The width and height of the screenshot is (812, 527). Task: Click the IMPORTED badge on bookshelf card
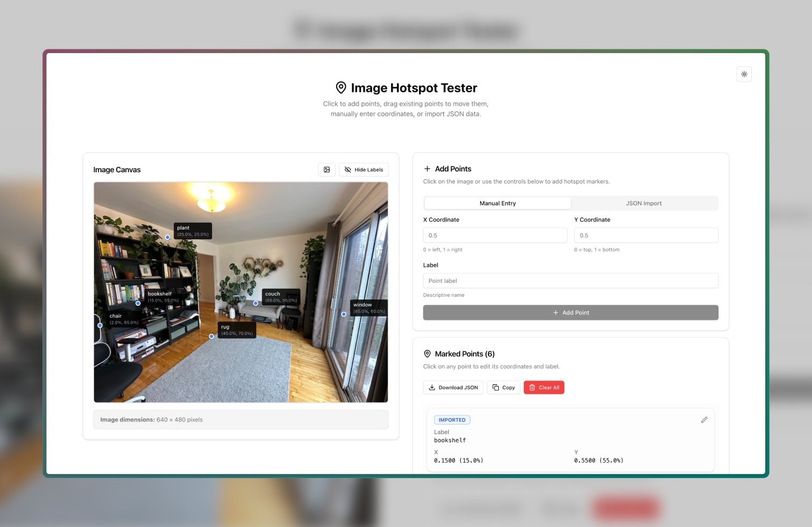coord(452,420)
